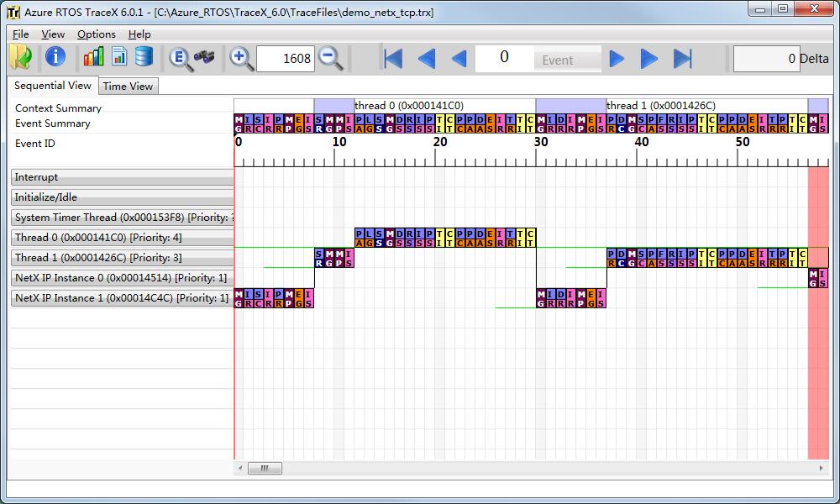Click the Event ID label
This screenshot has height=504, width=840.
coord(34,144)
